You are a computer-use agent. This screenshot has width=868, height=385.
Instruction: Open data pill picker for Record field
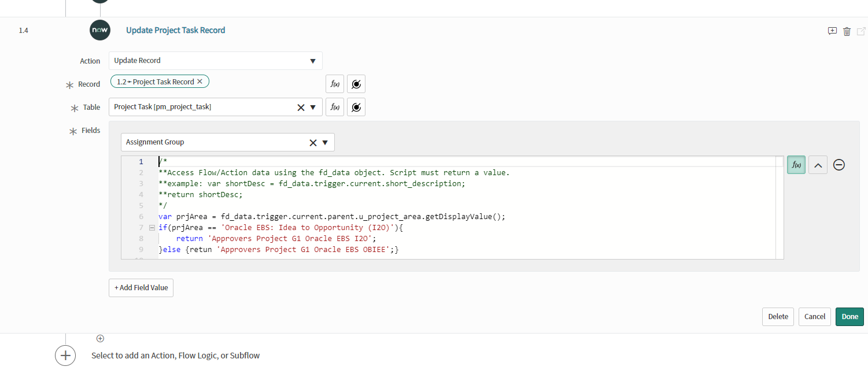click(356, 84)
